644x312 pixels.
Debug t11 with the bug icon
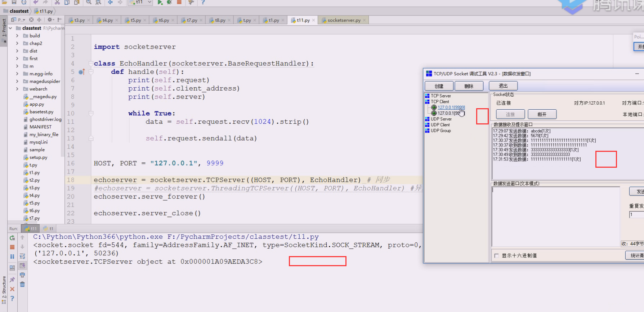point(169,2)
